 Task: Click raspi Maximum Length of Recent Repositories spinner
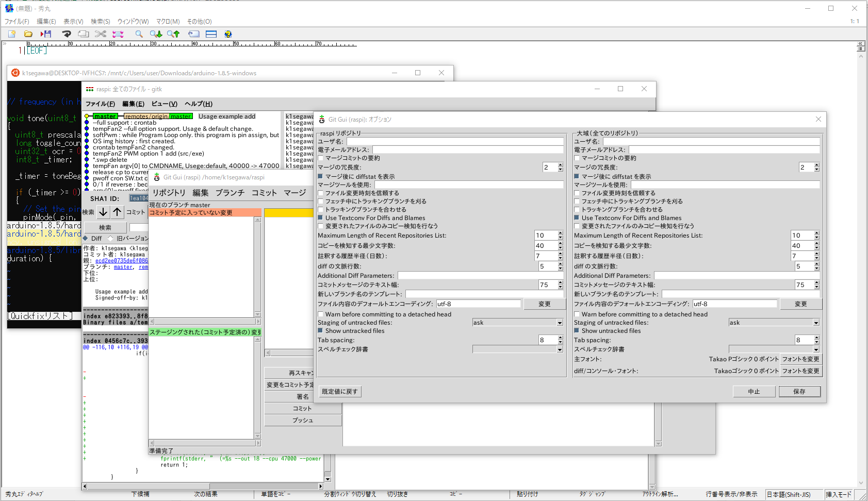coord(561,235)
